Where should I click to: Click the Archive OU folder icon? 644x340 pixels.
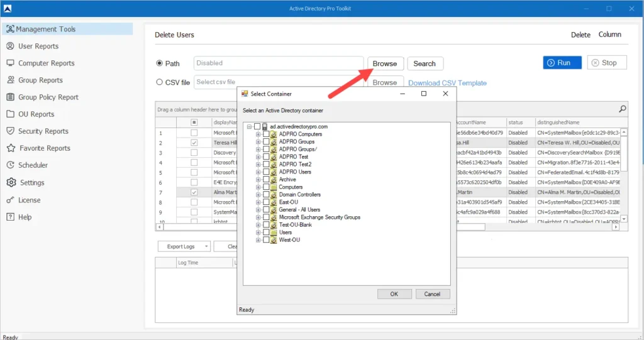(x=274, y=180)
